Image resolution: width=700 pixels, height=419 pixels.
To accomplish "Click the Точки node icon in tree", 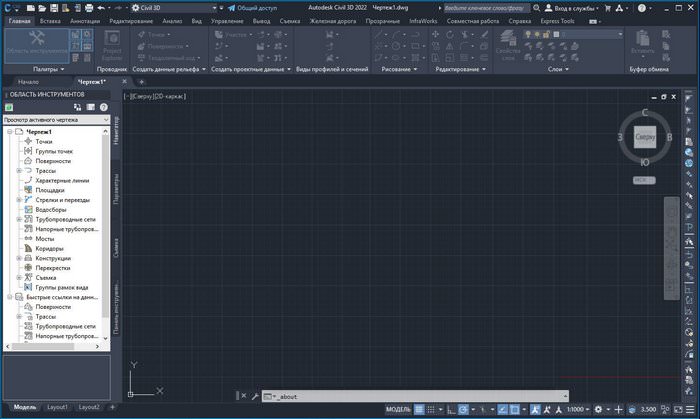I will point(29,141).
